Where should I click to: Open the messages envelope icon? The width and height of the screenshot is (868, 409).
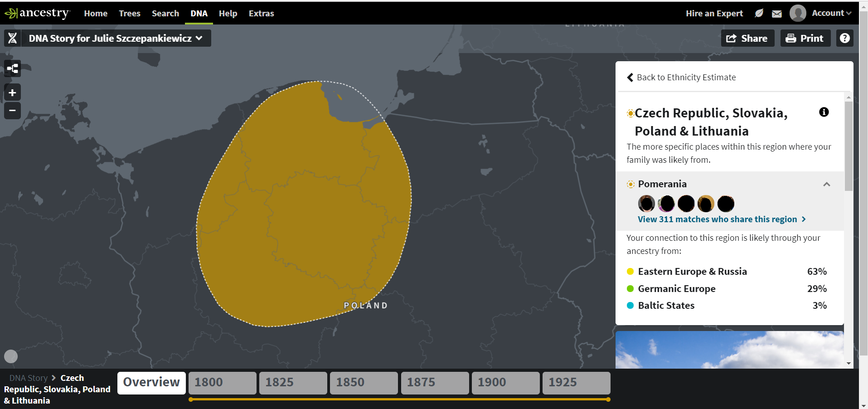(777, 13)
